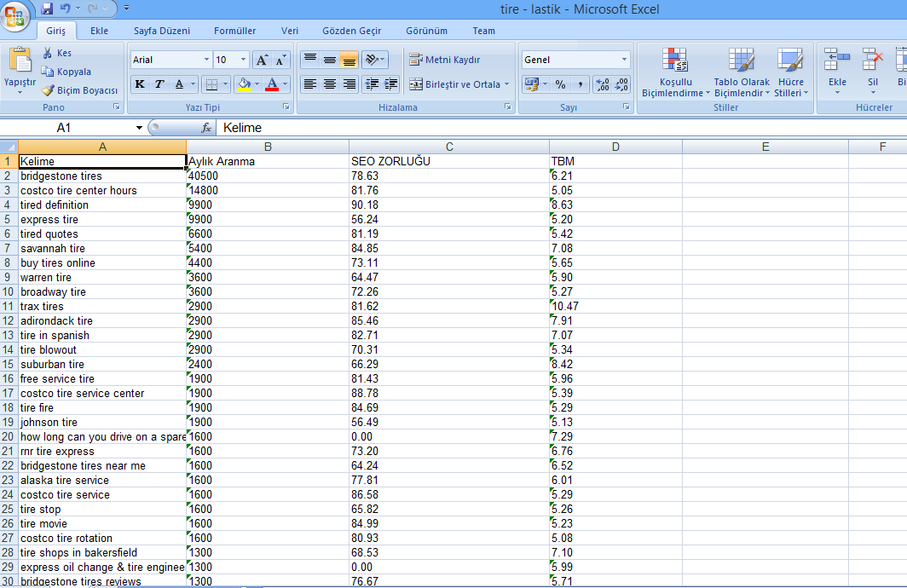Align text to middle of cell
The width and height of the screenshot is (907, 588).
pos(330,59)
